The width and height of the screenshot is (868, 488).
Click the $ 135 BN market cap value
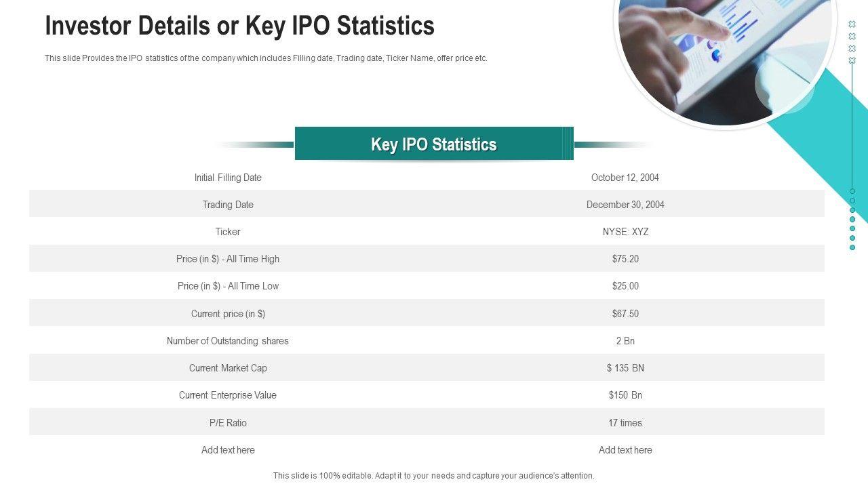[625, 368]
